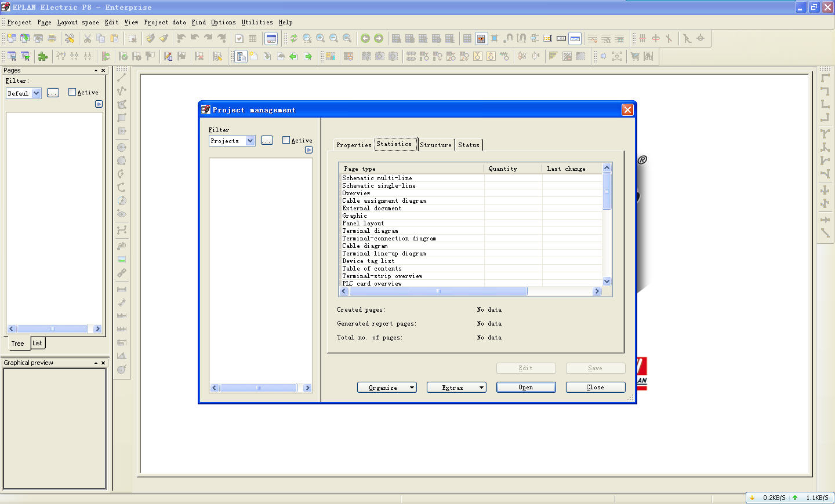This screenshot has width=835, height=504.
Task: Open the Projects filter dropdown
Action: (250, 141)
